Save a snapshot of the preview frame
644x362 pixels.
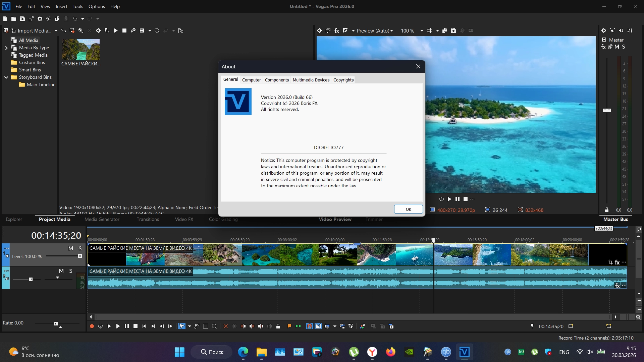click(453, 31)
